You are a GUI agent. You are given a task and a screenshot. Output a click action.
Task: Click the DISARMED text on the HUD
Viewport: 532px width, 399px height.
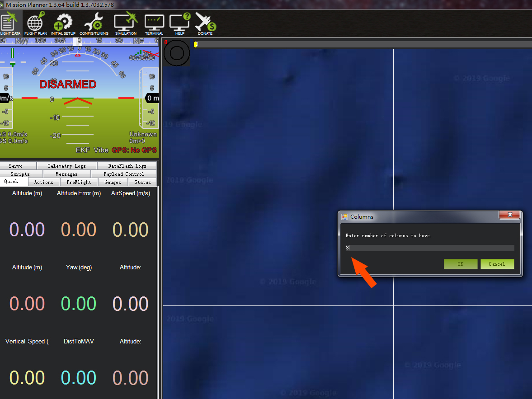[68, 84]
